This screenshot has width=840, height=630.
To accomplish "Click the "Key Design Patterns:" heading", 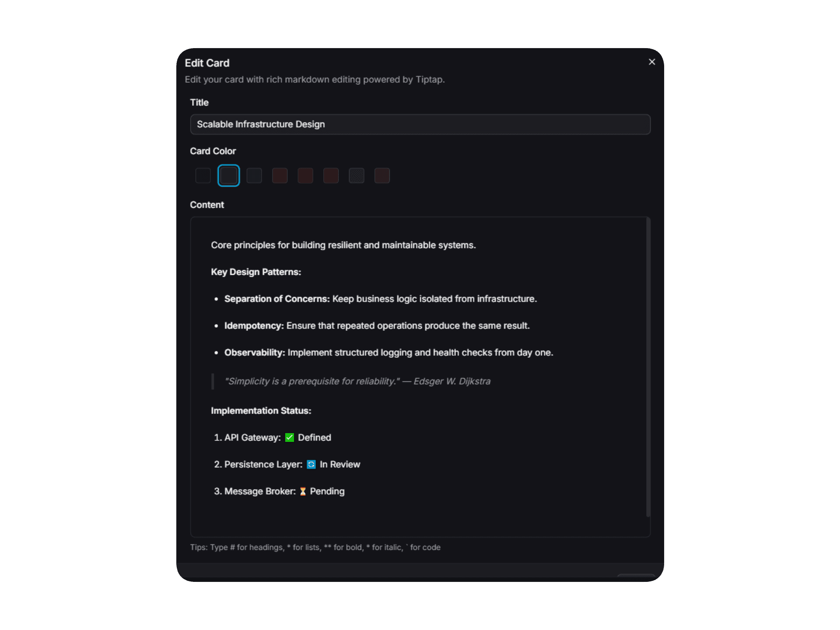I will point(256,272).
